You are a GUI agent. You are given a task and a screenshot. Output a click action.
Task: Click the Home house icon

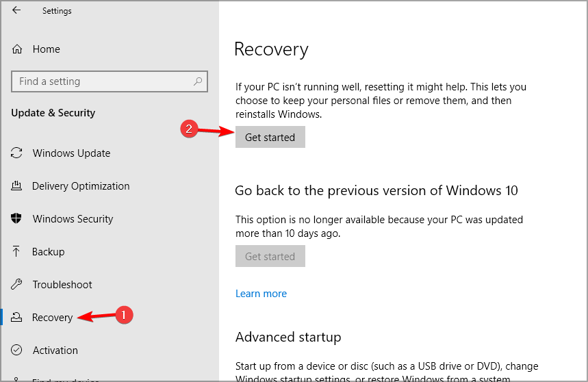tap(17, 49)
